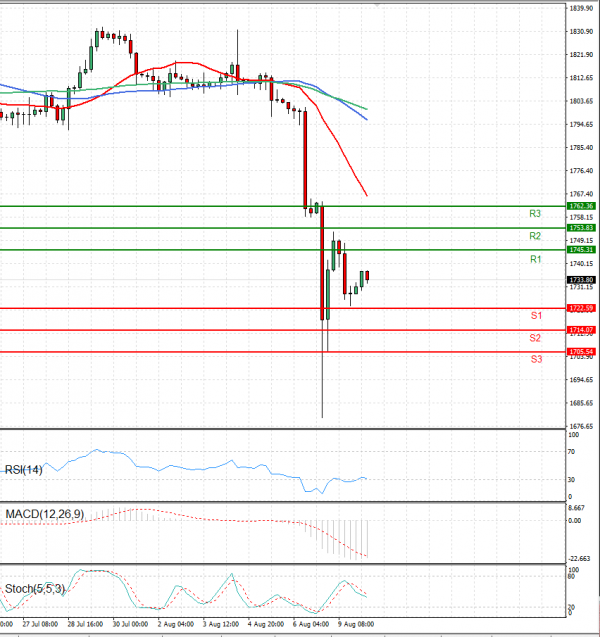Viewport: 600px width, 637px height.
Task: Click the MACD scale value -22.663
Action: [579, 559]
